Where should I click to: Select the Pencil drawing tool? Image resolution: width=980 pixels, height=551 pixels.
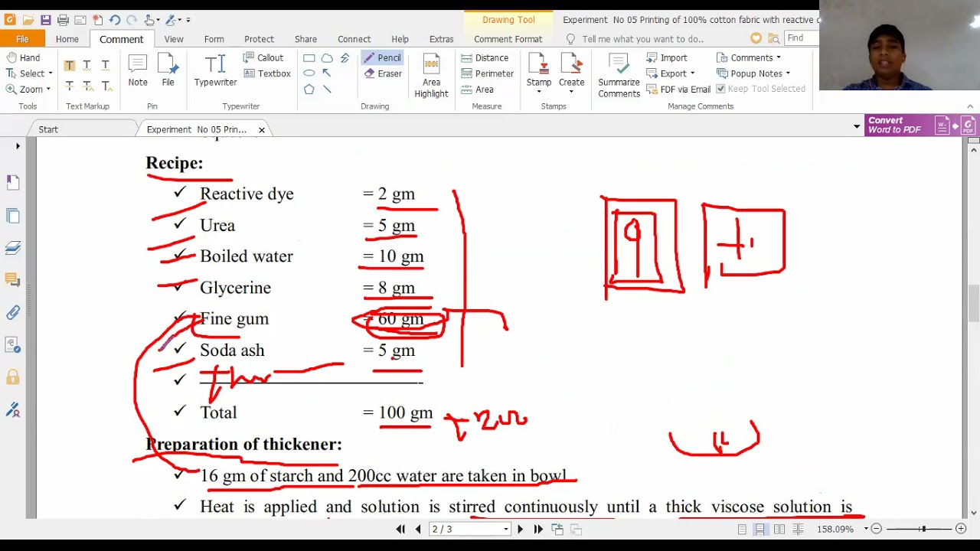[382, 58]
